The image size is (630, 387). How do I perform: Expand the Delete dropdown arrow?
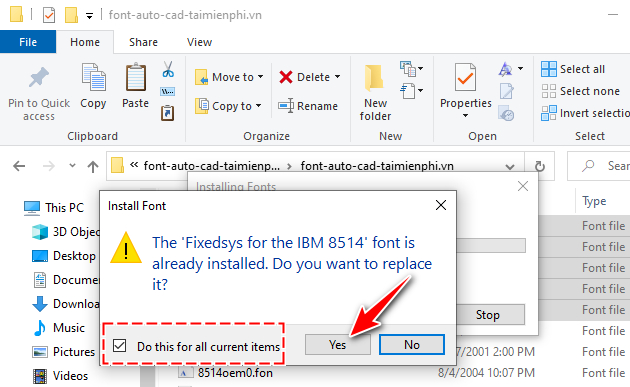337,76
